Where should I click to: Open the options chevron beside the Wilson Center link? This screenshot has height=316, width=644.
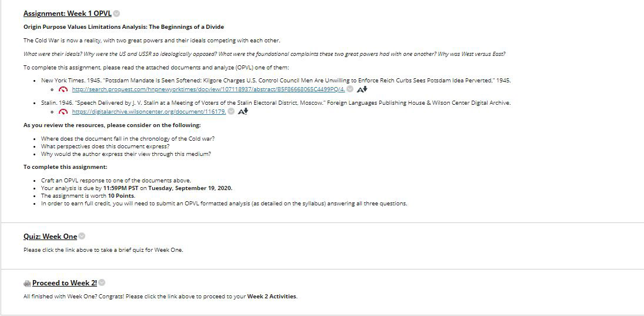(x=231, y=111)
